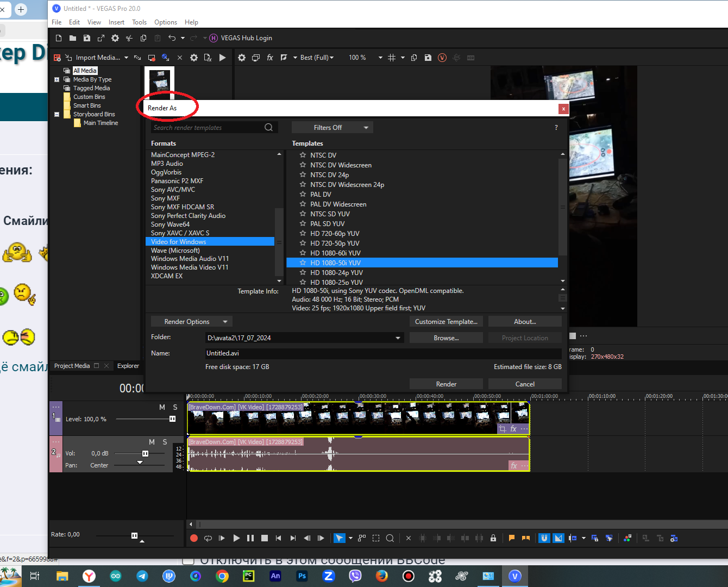728x587 pixels.
Task: Open the Insert menu
Action: click(x=116, y=22)
